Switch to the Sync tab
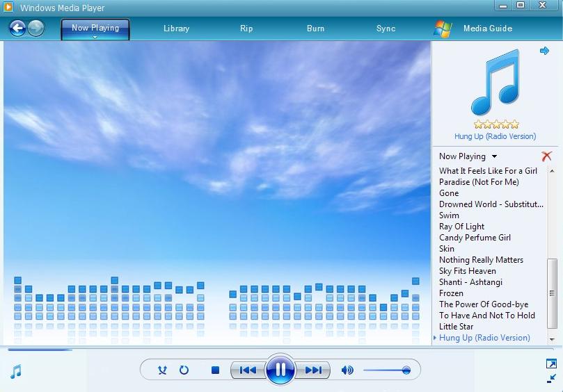This screenshot has width=563, height=392. 386,28
